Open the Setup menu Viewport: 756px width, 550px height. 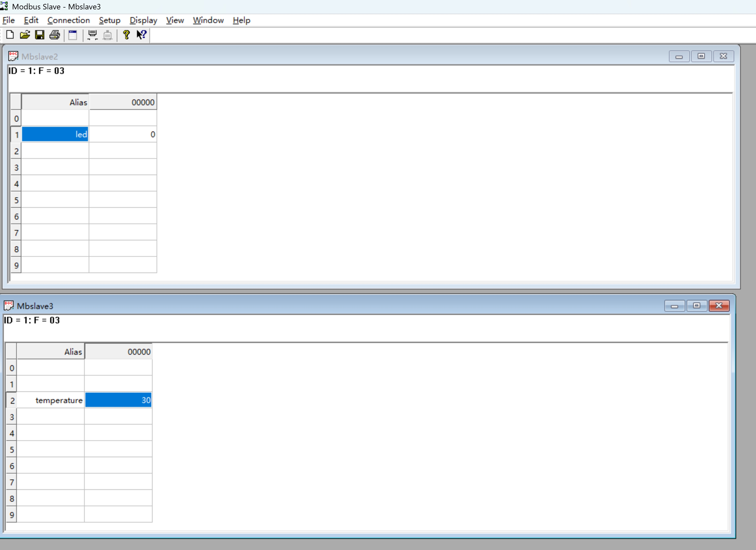point(110,20)
